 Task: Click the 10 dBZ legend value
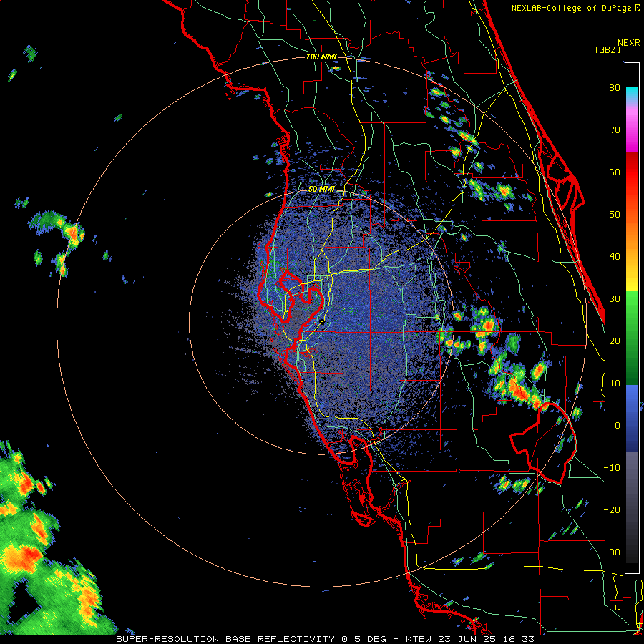(615, 384)
